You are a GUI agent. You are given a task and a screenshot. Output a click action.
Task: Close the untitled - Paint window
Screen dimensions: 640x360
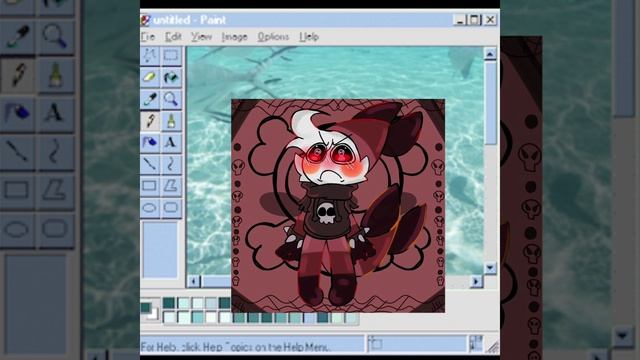pos(490,20)
